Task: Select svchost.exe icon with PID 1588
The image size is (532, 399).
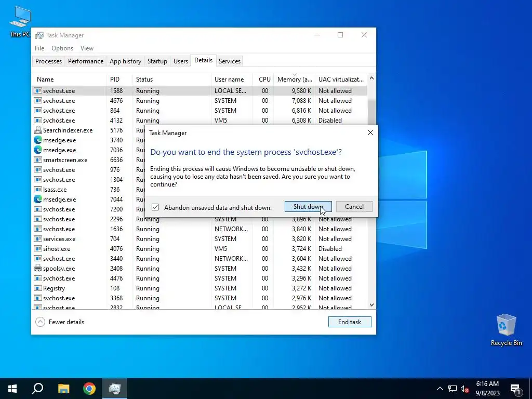Action: click(37, 90)
